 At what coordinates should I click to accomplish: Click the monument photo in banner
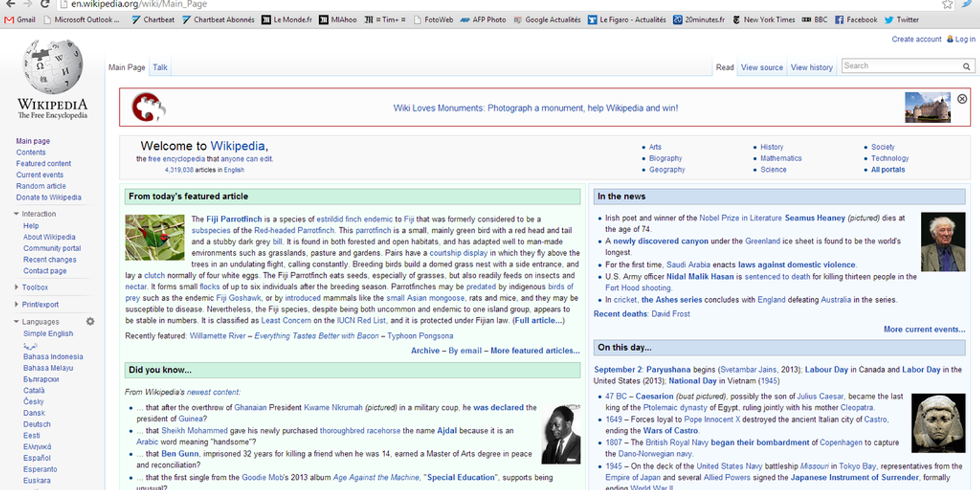pos(928,108)
